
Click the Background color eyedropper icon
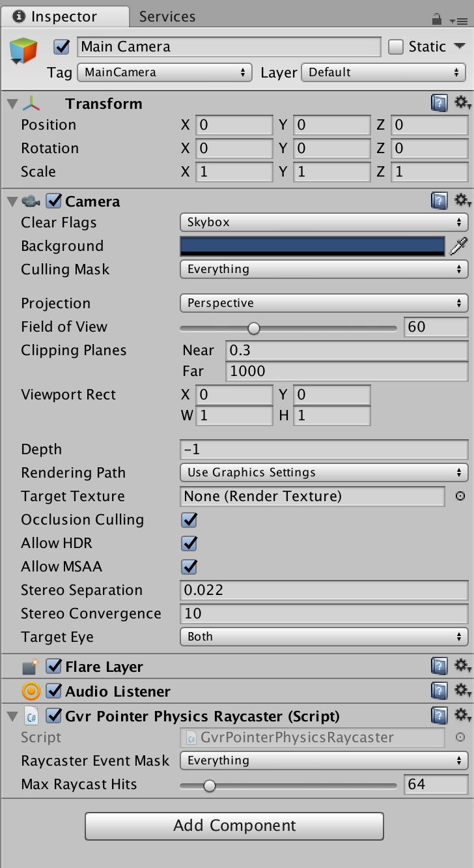click(x=459, y=246)
